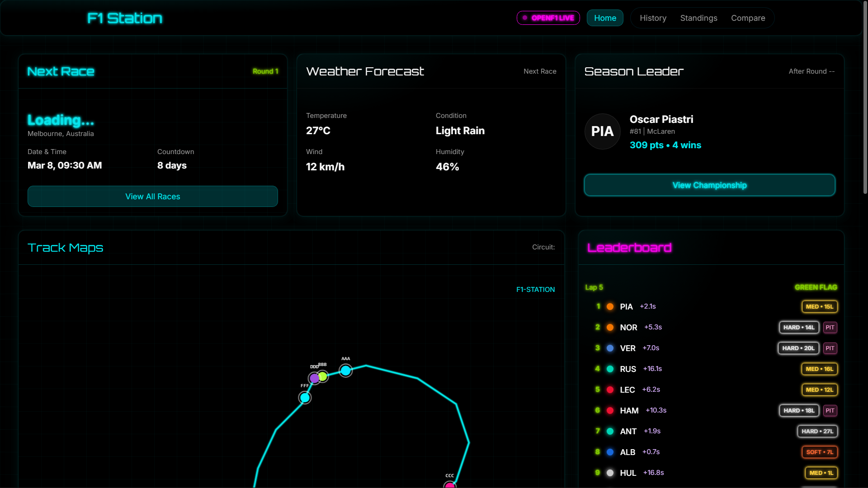
Task: Click the PIT badge next to HAM
Action: coord(830,411)
